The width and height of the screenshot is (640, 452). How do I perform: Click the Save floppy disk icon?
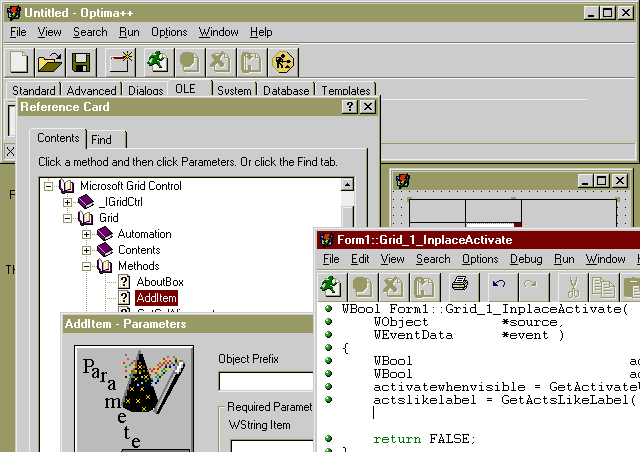click(x=81, y=62)
